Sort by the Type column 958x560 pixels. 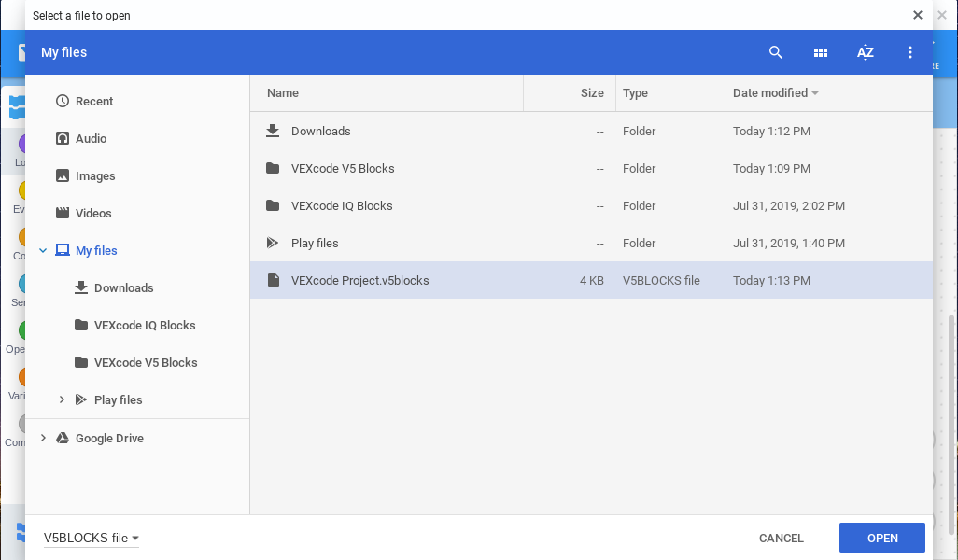635,92
